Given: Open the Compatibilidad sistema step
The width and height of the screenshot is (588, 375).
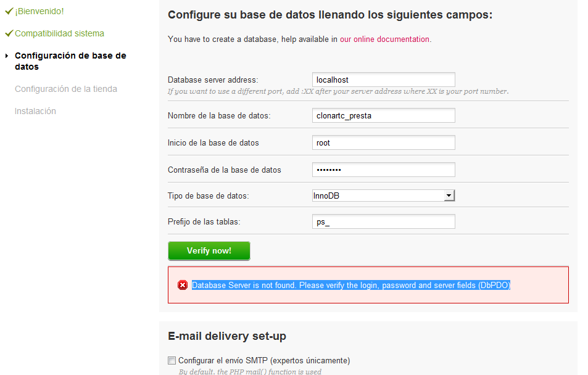Looking at the screenshot, I should [x=59, y=33].
